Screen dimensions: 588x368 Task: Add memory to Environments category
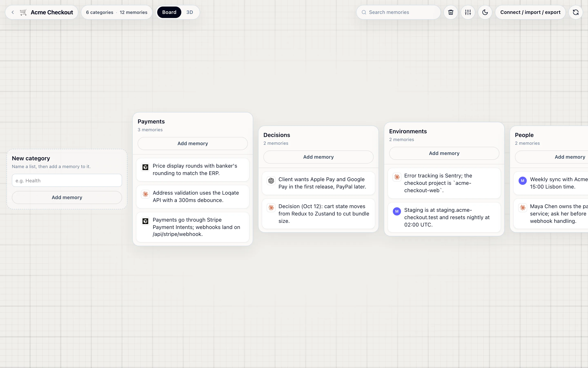point(444,153)
